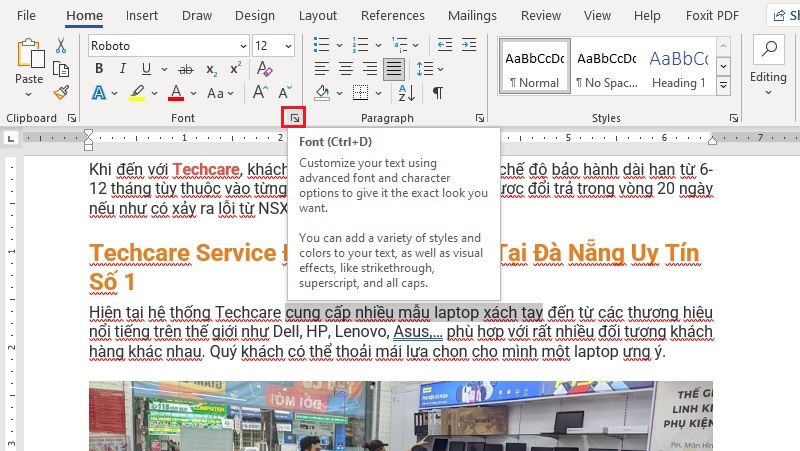
Task: Toggle Underline formatting
Action: [x=146, y=68]
